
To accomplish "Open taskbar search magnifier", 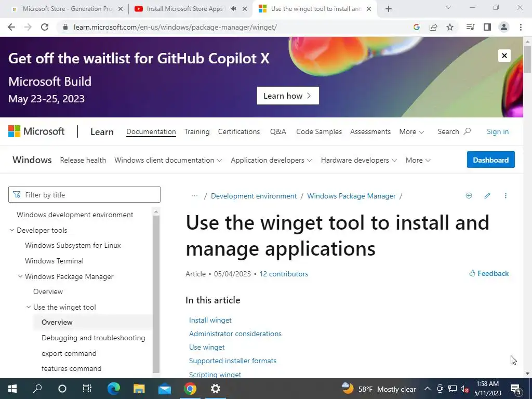I will click(37, 389).
